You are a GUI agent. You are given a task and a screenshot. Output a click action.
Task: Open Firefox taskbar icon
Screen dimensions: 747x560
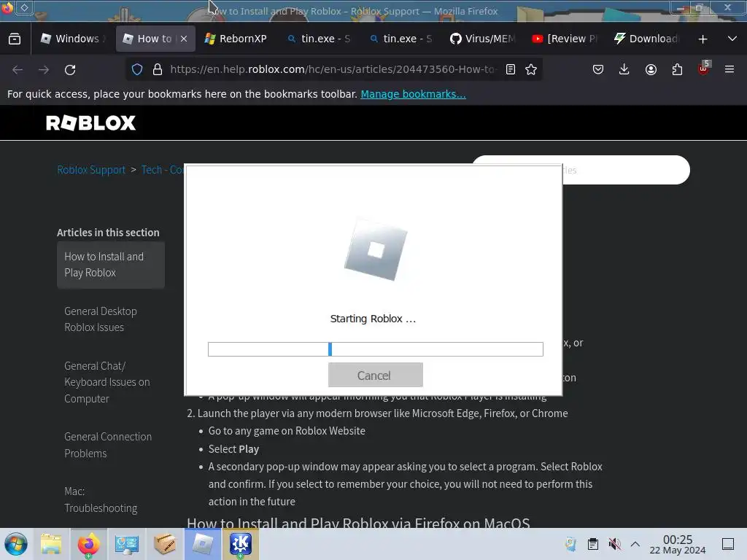[x=88, y=544]
